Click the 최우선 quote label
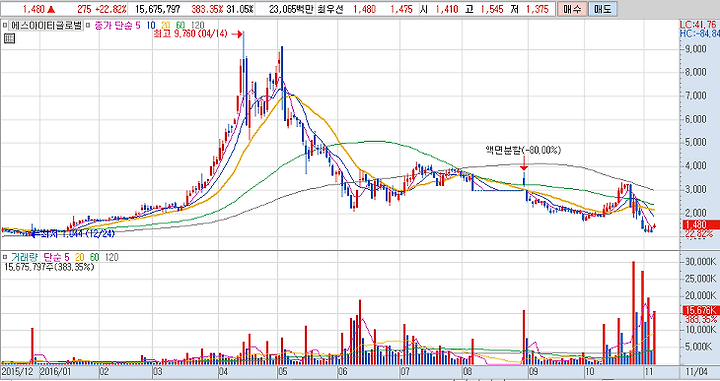 tap(330, 9)
